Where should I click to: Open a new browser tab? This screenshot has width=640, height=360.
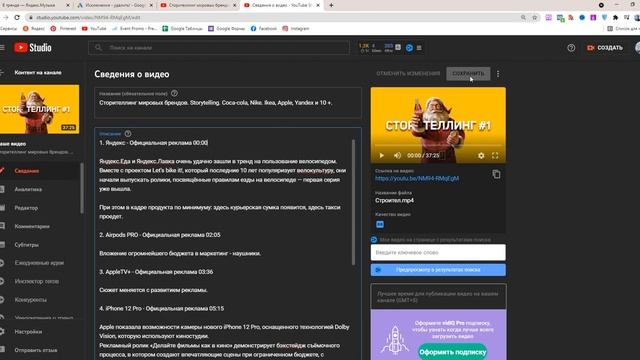[331, 5]
